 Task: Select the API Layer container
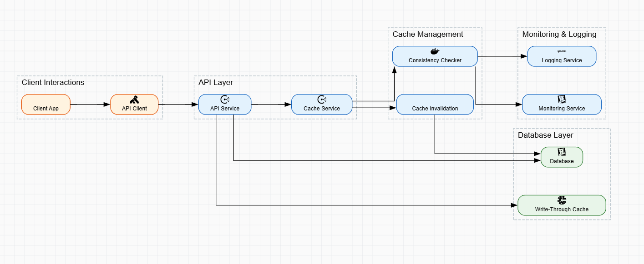(x=214, y=82)
